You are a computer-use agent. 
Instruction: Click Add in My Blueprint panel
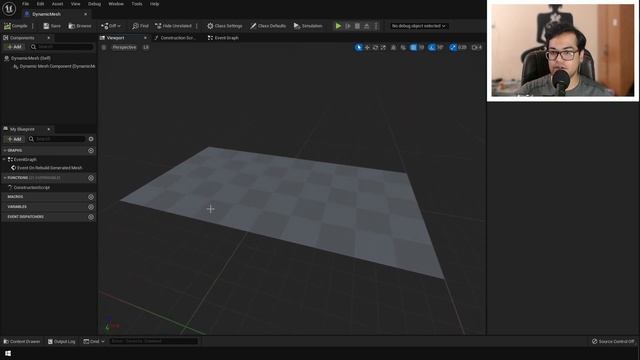click(x=14, y=139)
